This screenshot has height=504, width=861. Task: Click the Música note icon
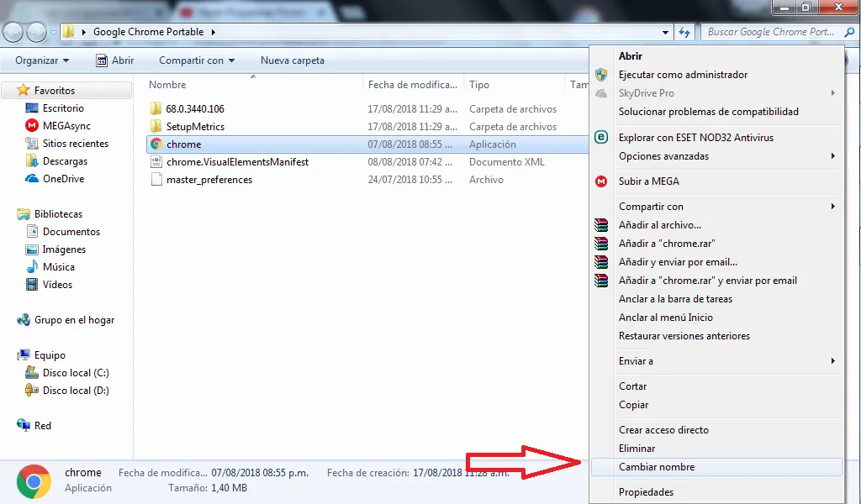click(x=32, y=266)
